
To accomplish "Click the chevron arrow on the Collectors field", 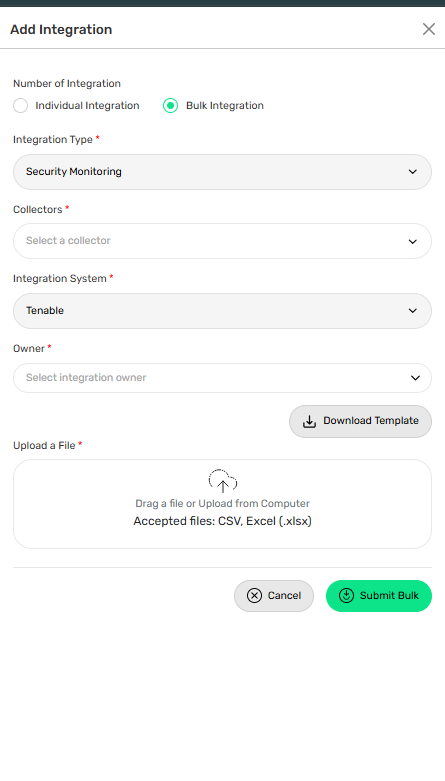I will (x=413, y=242).
